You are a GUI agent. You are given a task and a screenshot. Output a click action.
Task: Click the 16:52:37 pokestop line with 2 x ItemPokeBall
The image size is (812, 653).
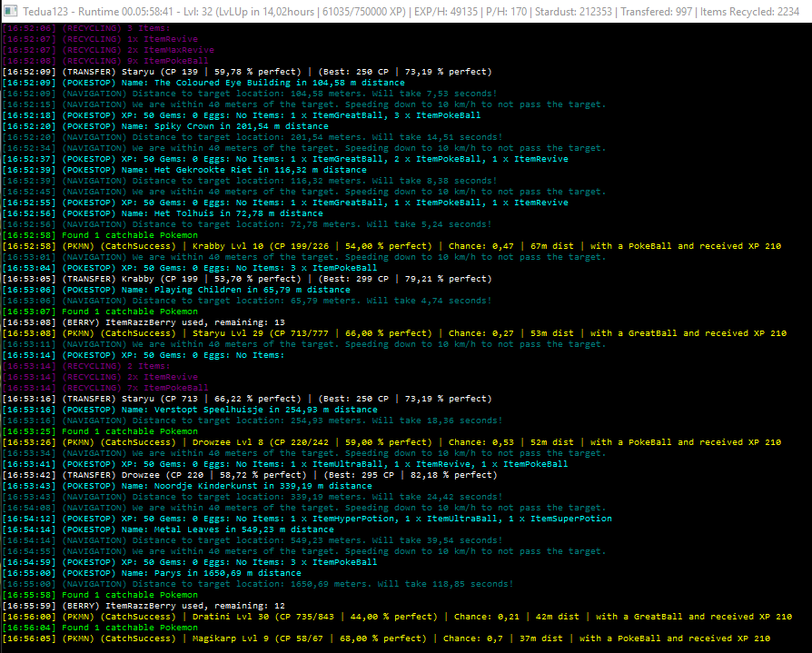pos(285,159)
